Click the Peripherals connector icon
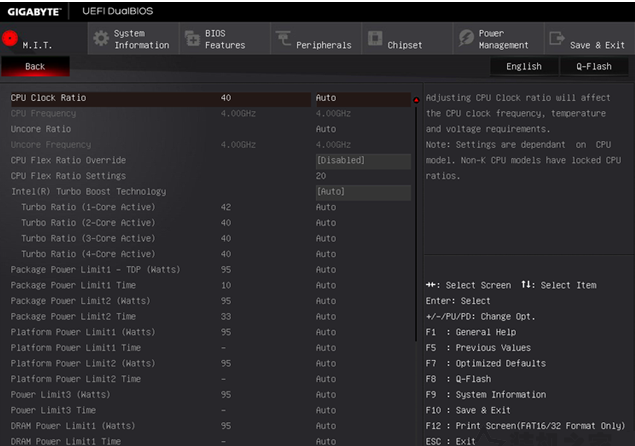Image resolution: width=635 pixels, height=446 pixels. (283, 38)
